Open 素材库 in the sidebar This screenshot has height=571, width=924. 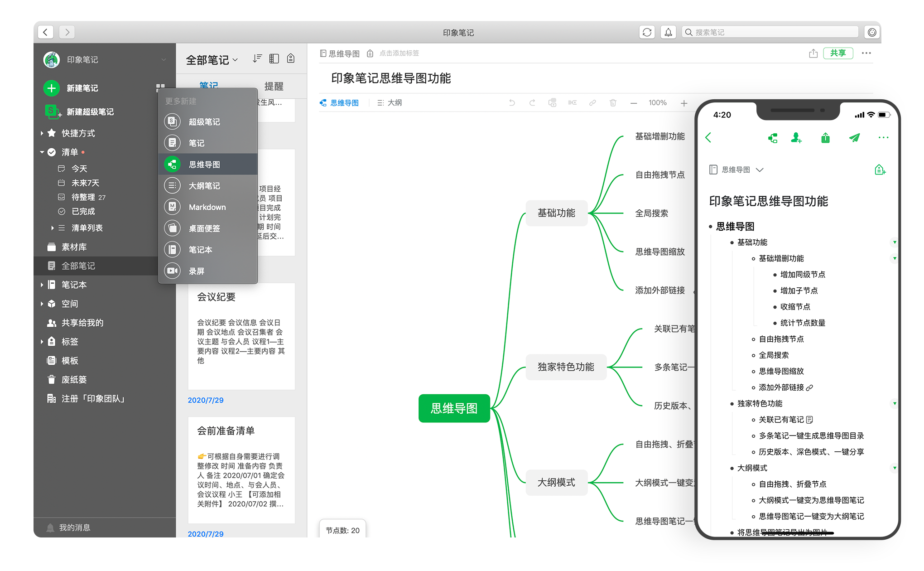click(x=68, y=247)
